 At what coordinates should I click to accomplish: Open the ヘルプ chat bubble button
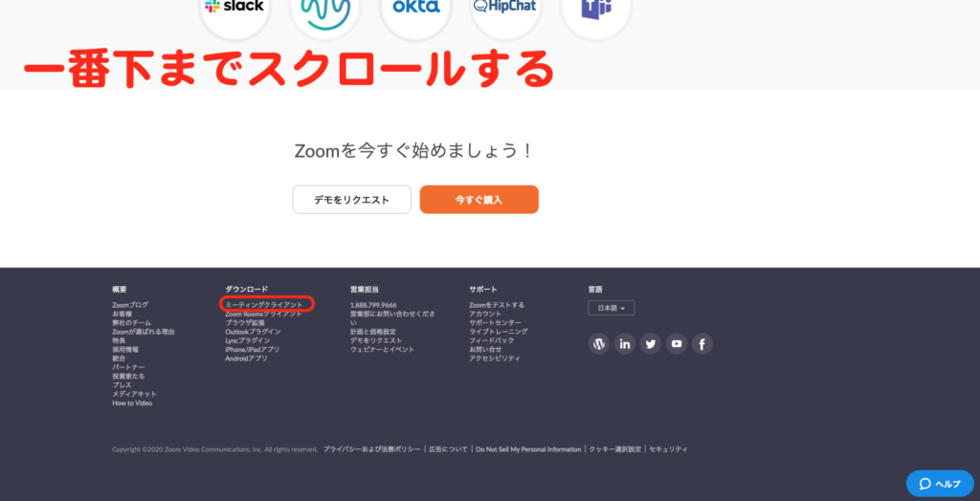[940, 484]
